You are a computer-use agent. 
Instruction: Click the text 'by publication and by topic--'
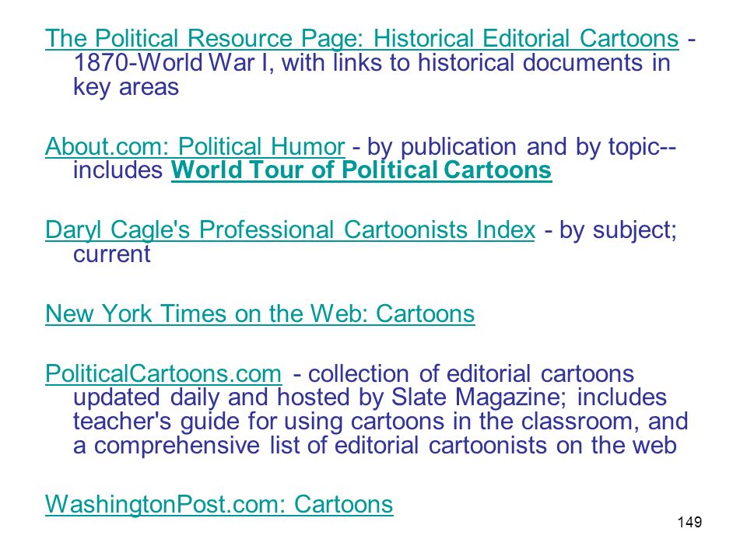tap(521, 147)
